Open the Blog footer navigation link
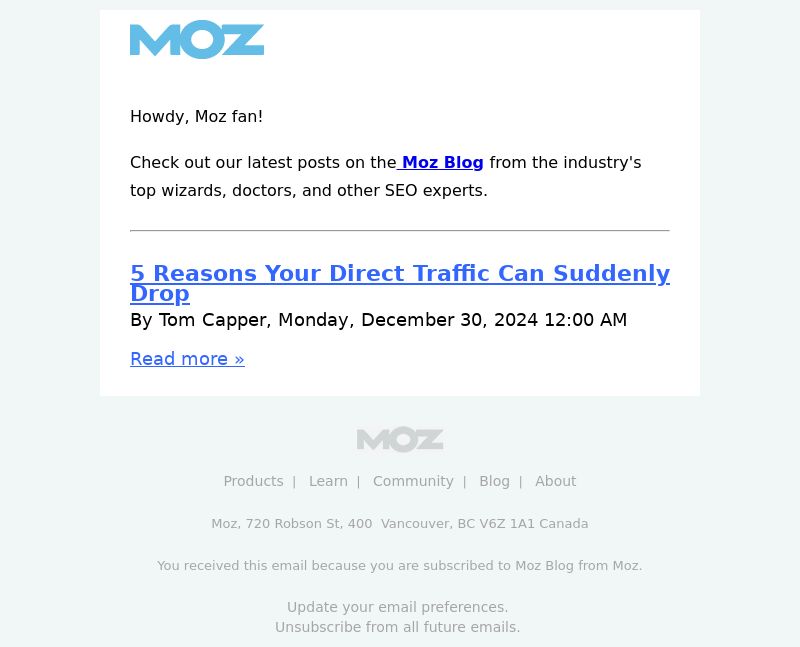This screenshot has width=800, height=647. click(x=494, y=481)
